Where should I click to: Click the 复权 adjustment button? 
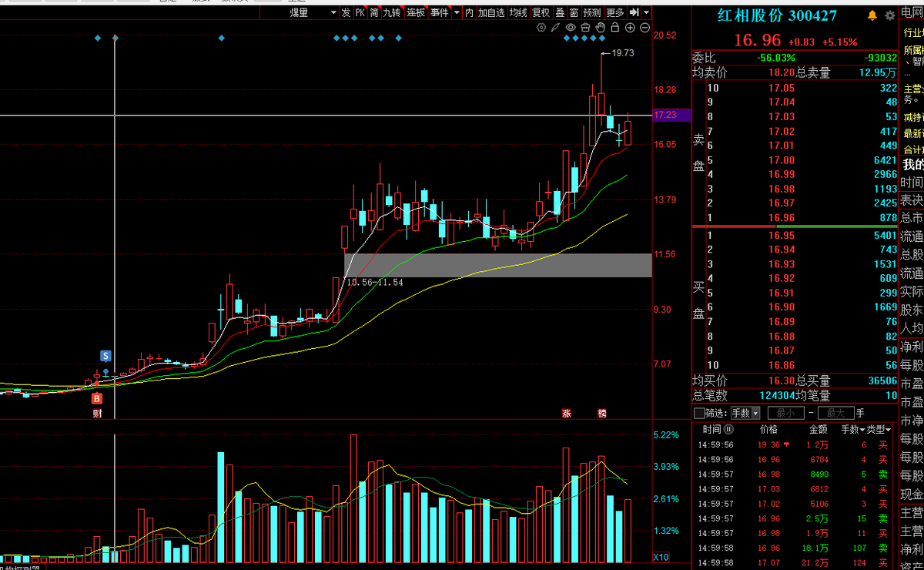tap(541, 12)
